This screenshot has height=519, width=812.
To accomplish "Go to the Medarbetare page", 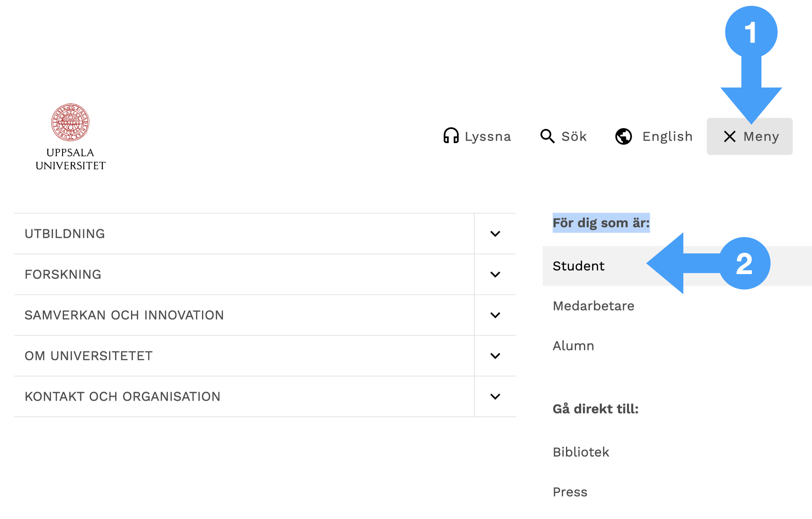I will tap(593, 306).
